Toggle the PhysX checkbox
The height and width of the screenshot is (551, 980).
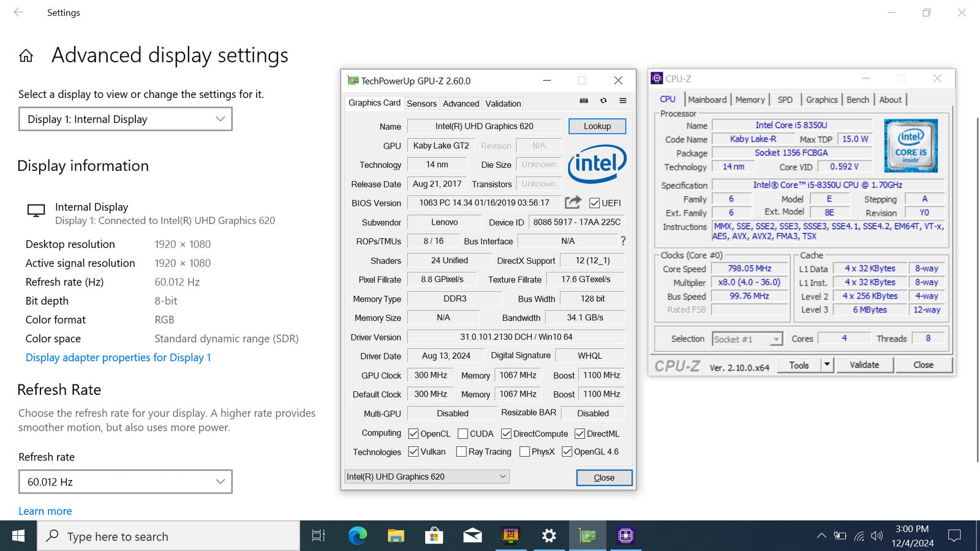point(524,451)
